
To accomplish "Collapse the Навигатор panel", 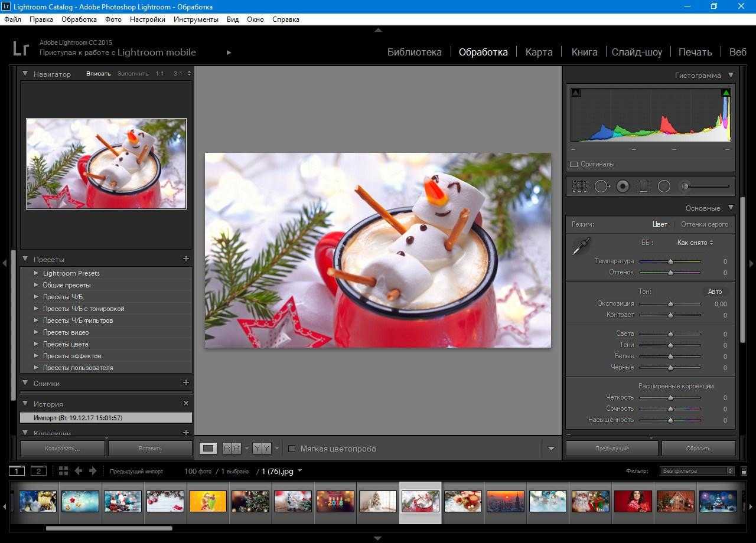I will pyautogui.click(x=25, y=74).
